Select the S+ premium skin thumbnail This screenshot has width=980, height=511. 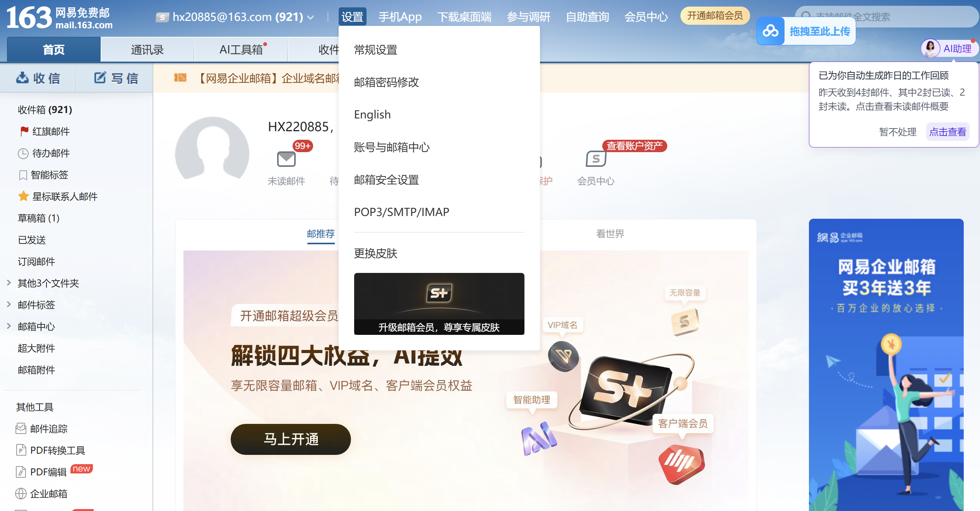pyautogui.click(x=439, y=304)
